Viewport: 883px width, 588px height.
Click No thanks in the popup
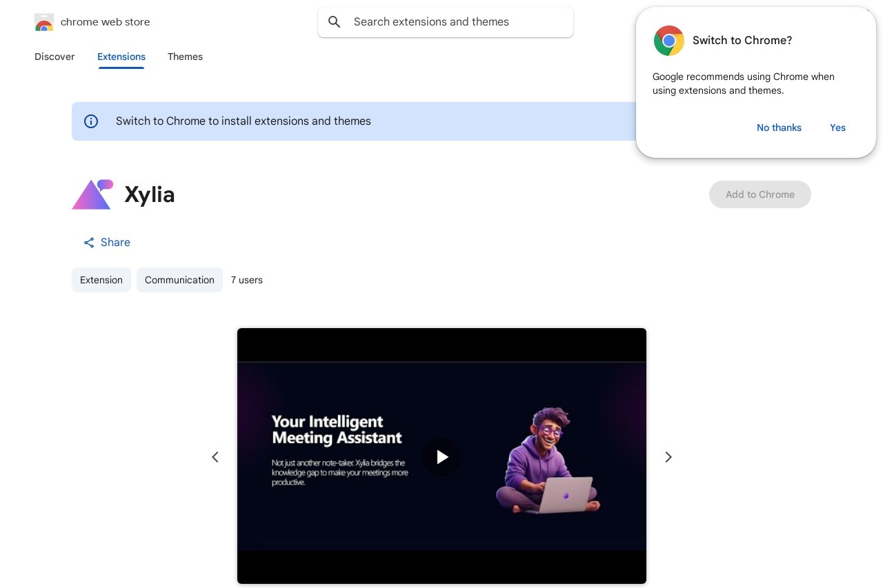pos(779,128)
